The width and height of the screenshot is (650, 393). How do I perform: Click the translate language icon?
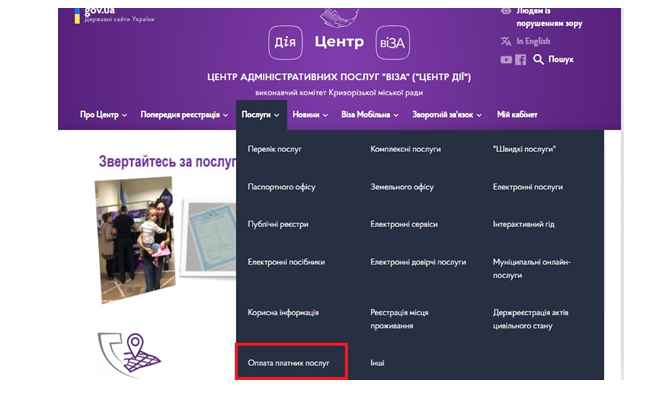(506, 41)
